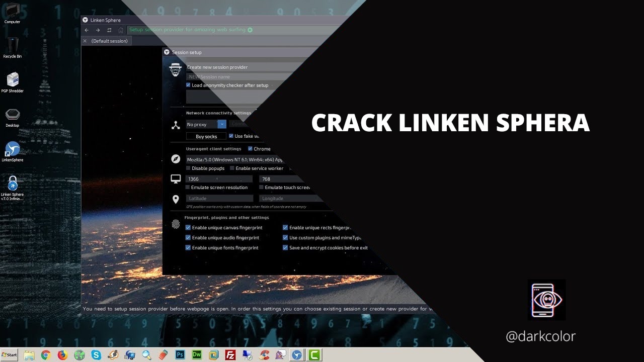Click the browser forward arrow icon

click(x=98, y=30)
